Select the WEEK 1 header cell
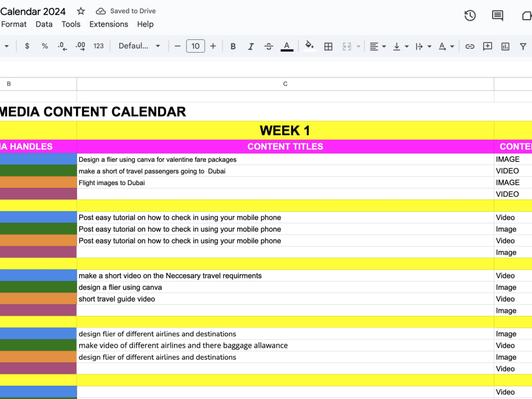The width and height of the screenshot is (532, 399). [285, 130]
